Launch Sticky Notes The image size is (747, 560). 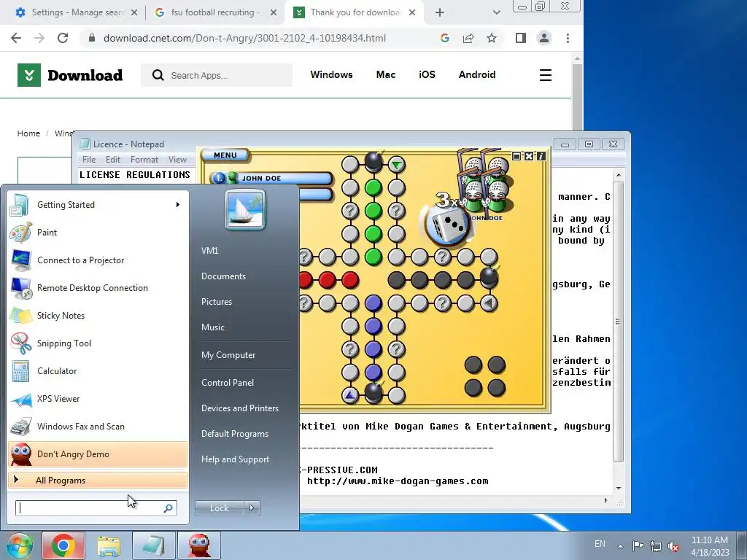(x=97, y=315)
